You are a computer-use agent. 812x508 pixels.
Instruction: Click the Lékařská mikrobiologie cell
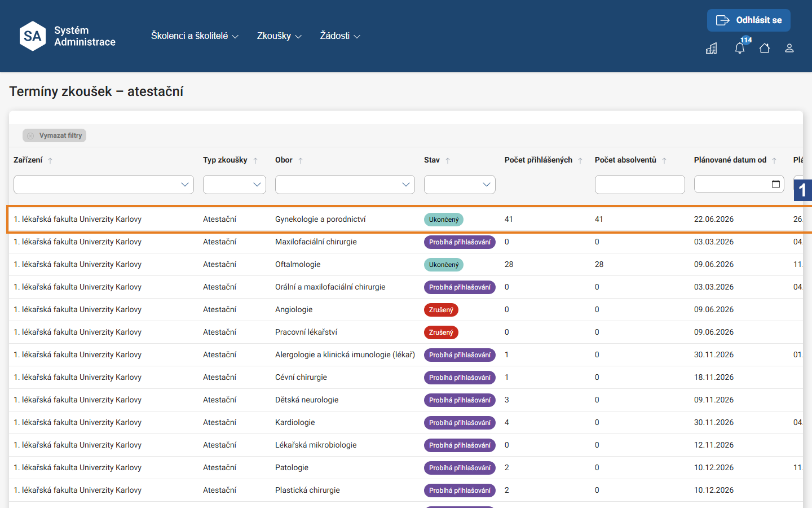tap(316, 445)
